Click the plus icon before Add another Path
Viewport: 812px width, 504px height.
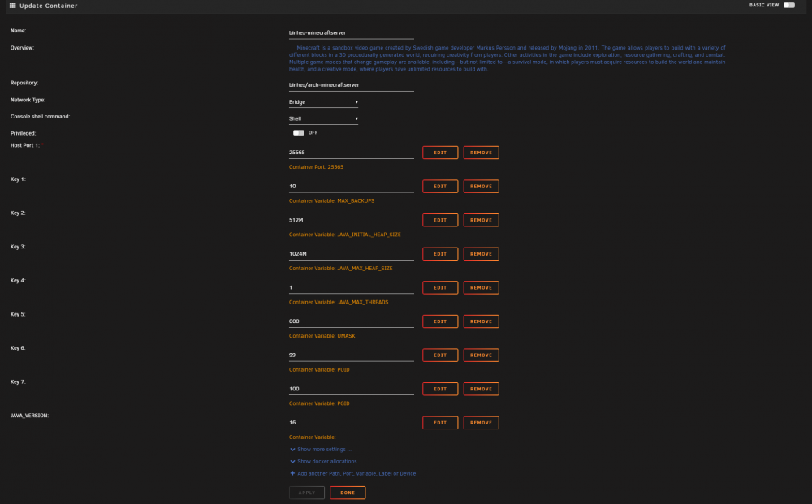[x=292, y=473]
